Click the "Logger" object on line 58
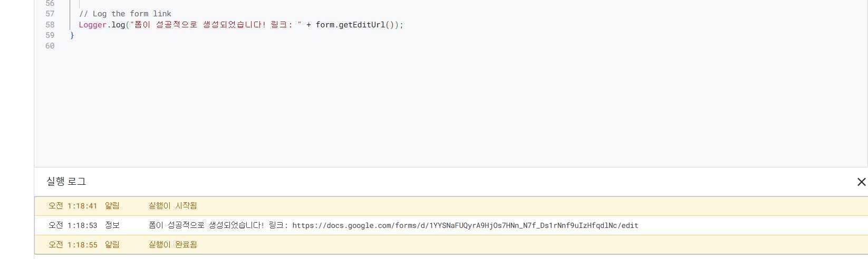 click(92, 25)
